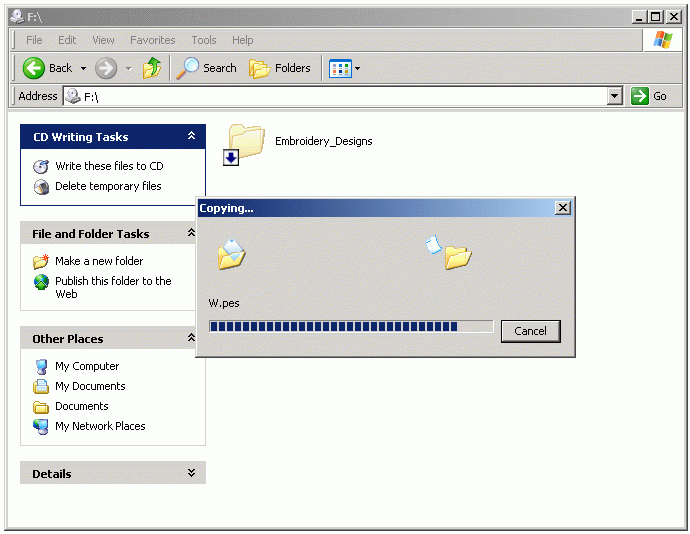
Task: Open the Favorites menu
Action: point(152,40)
